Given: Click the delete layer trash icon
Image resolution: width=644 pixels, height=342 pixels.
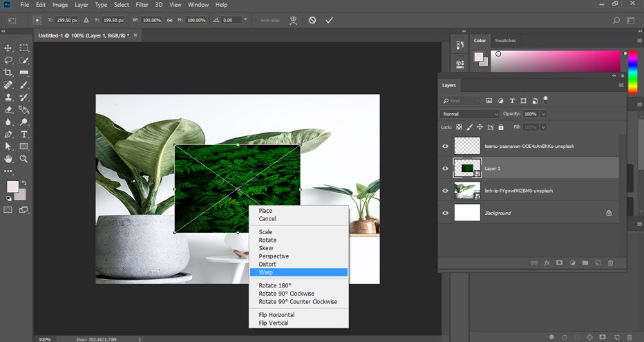Looking at the screenshot, I should [x=610, y=263].
